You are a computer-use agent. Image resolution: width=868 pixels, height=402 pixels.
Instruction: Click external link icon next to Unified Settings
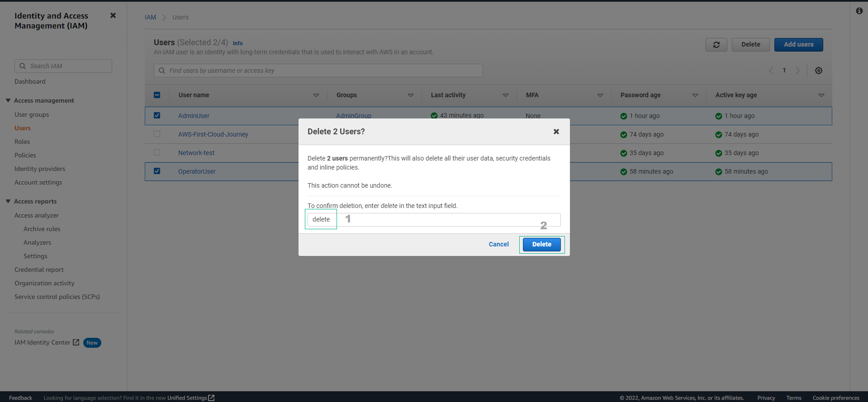coord(211,398)
